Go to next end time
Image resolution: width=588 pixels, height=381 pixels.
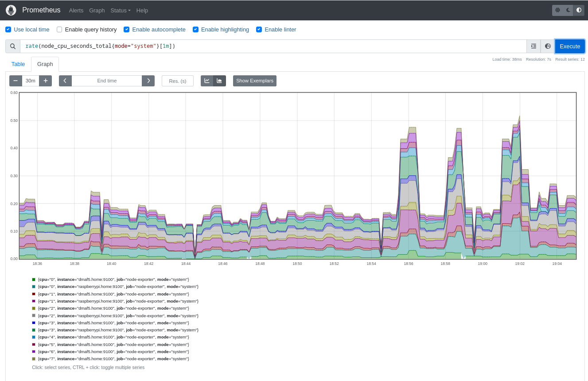[x=148, y=81]
